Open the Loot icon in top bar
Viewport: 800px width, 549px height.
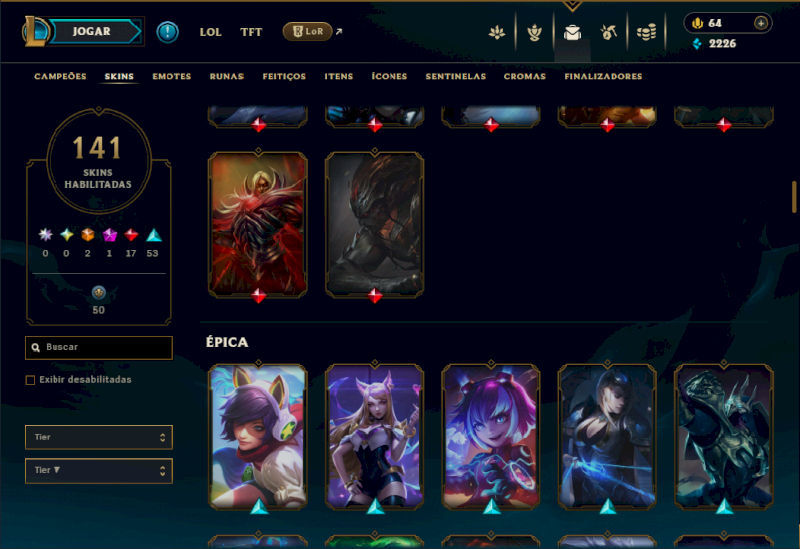pyautogui.click(x=608, y=33)
